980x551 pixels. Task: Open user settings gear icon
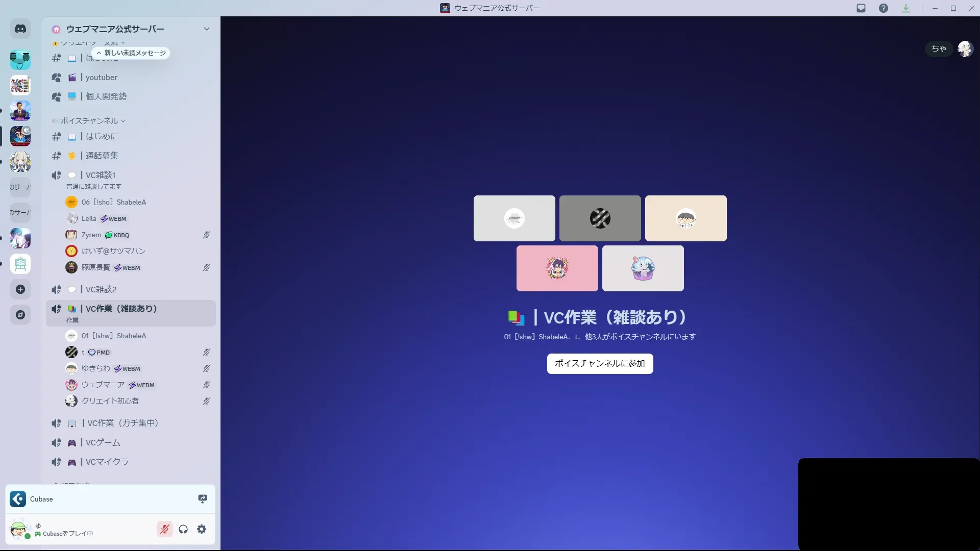pos(202,529)
